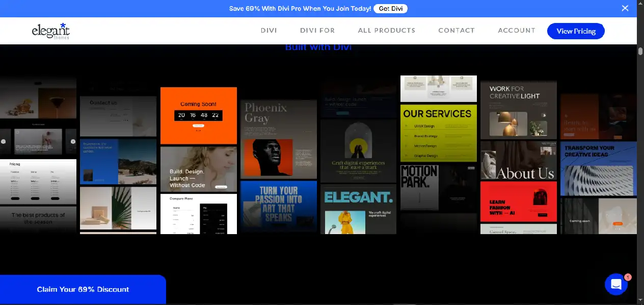Click the left carousel arrow on thumbnail
Viewport: 644px width, 305px height.
click(3, 141)
